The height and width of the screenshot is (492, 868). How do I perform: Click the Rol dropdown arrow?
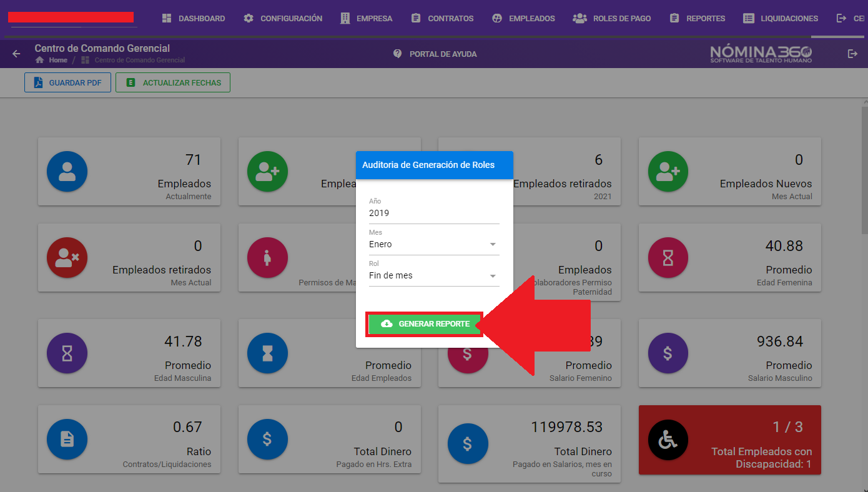tap(493, 276)
